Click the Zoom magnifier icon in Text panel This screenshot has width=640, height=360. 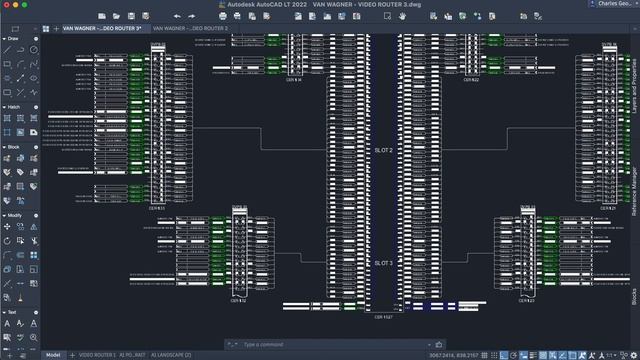tap(33, 338)
